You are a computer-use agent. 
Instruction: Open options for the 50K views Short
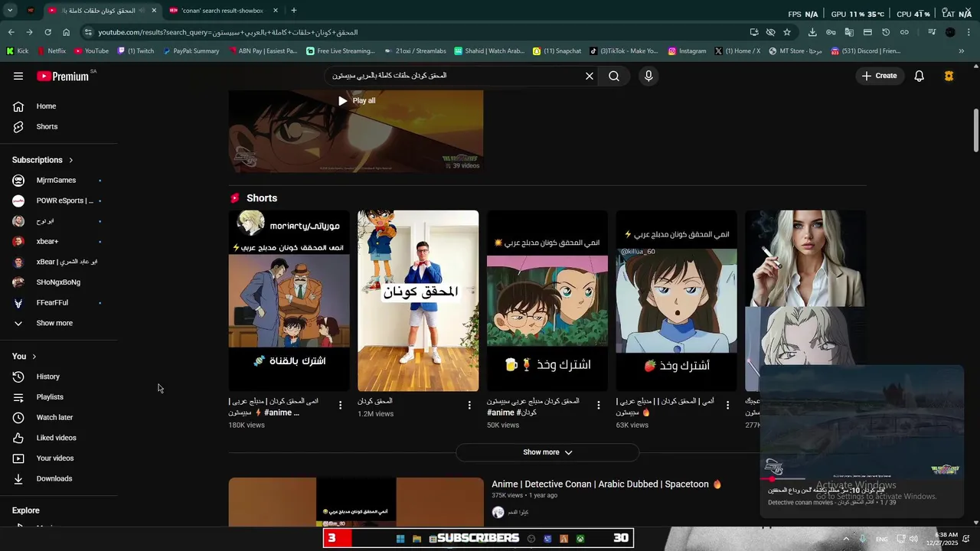[x=599, y=405]
